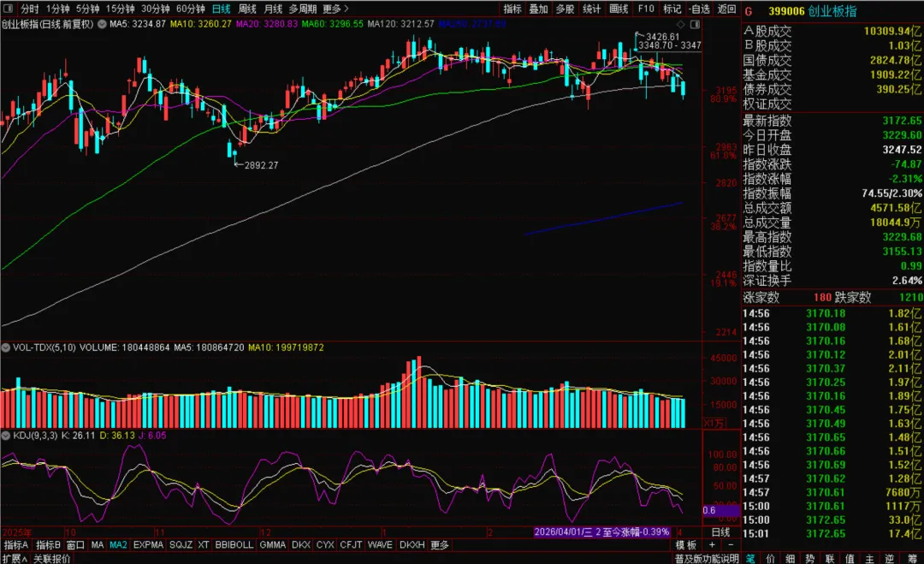924x564 pixels.
Task: Select the CYX indicator tab
Action: (x=325, y=545)
